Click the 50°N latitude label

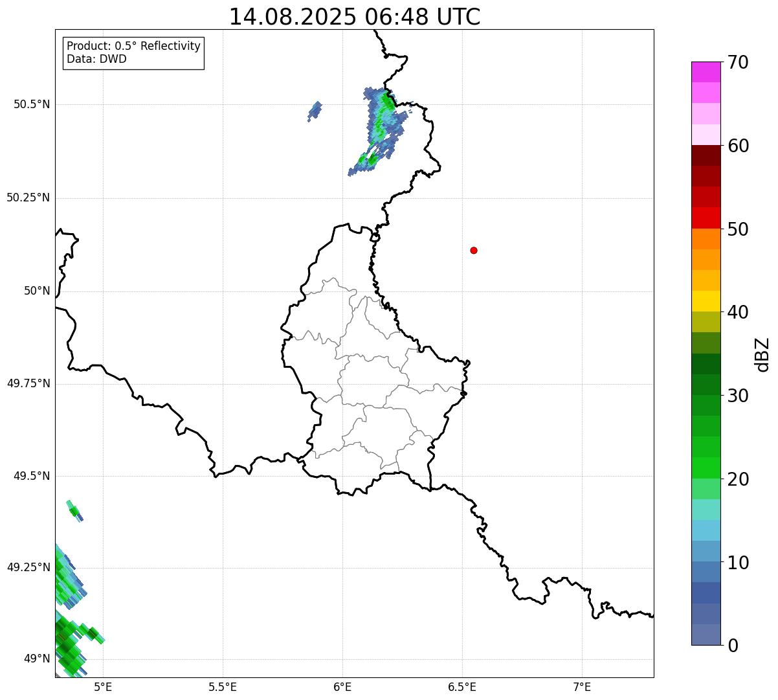pos(37,291)
